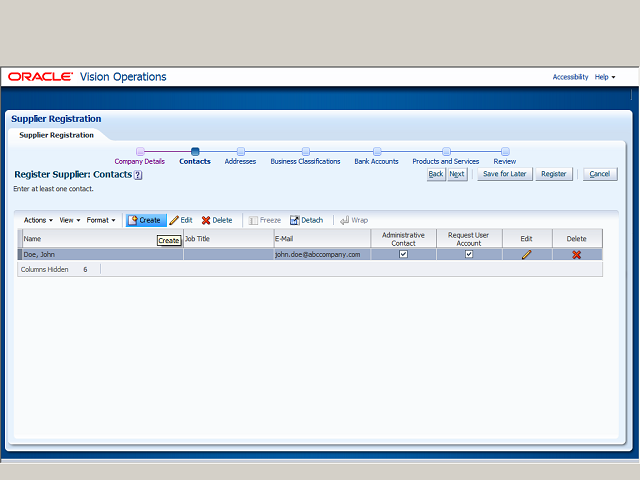Click the E-Mail column header
The height and width of the screenshot is (480, 640).
(x=322, y=239)
